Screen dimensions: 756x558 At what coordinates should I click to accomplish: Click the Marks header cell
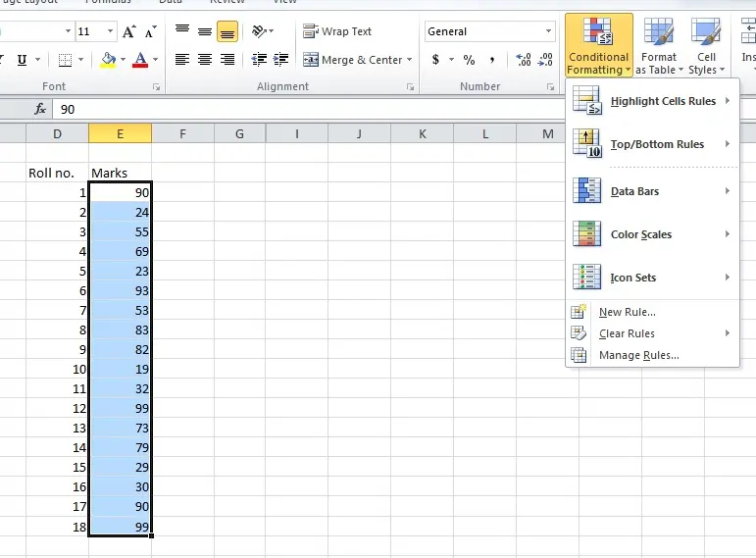tap(120, 173)
